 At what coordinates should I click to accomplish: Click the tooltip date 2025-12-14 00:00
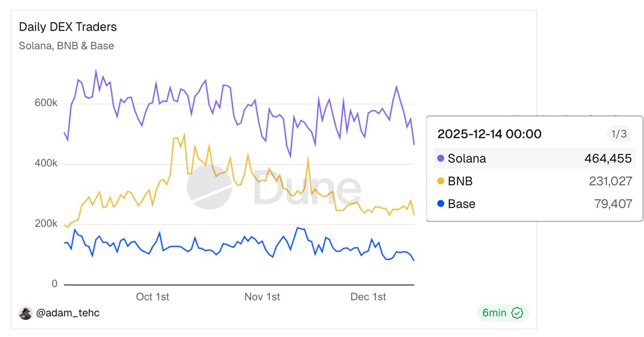pyautogui.click(x=489, y=134)
